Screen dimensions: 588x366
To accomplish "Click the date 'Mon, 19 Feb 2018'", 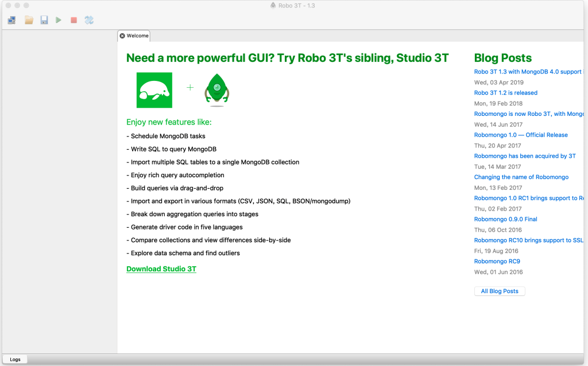I will (x=498, y=103).
